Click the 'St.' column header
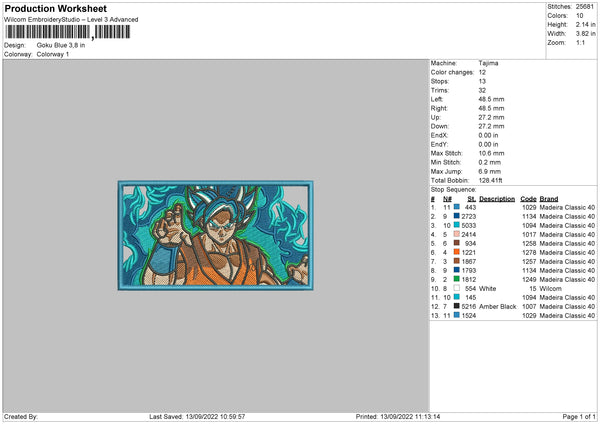This screenshot has width=600, height=424. (471, 199)
